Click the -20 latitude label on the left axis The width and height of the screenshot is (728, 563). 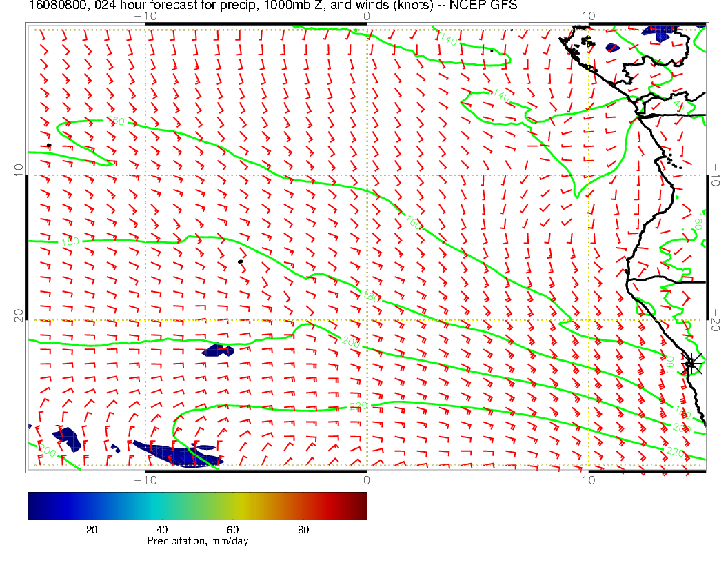(x=19, y=319)
